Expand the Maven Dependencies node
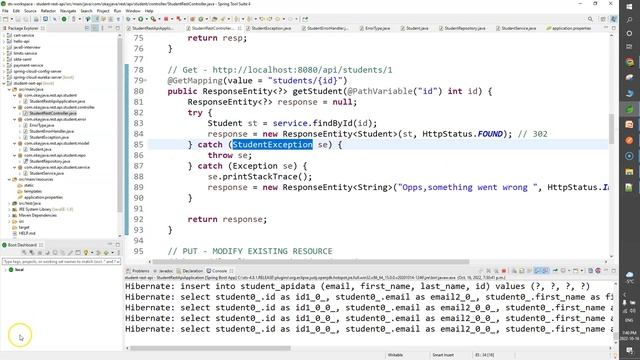Viewport: 640px width, 360px height. [9, 215]
